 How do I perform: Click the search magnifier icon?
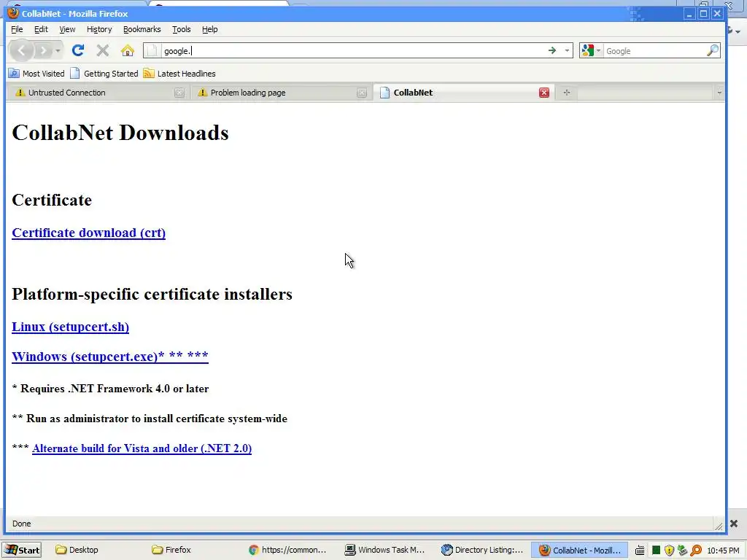click(x=712, y=50)
